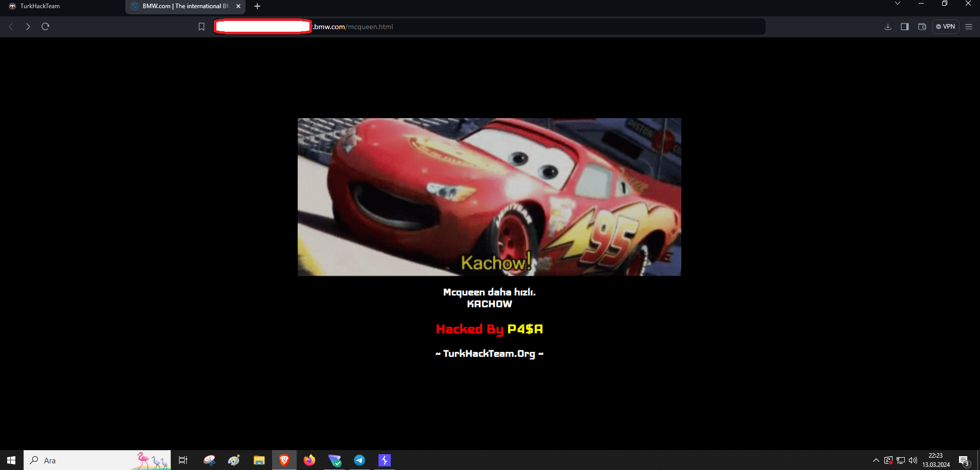980x470 pixels.
Task: Open the volume control in the system tray
Action: [x=913, y=460]
